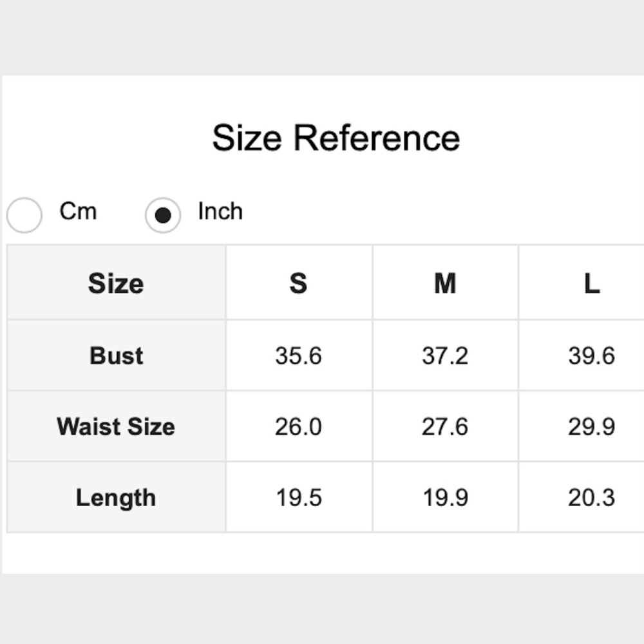
Task: Click the Bust row label
Action: pos(116,355)
